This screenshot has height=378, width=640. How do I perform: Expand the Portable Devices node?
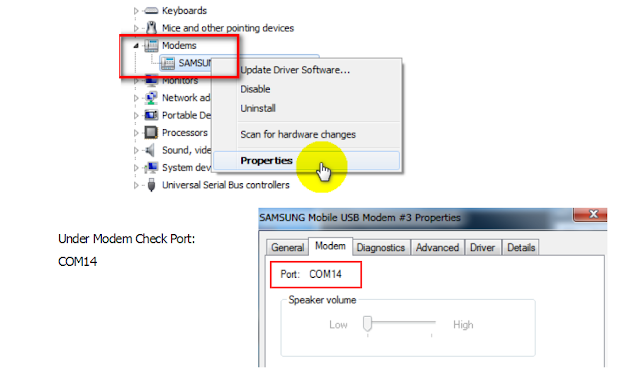(x=136, y=116)
